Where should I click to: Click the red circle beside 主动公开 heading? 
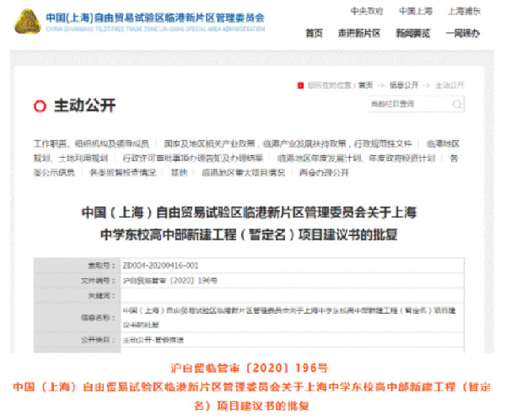(40, 106)
